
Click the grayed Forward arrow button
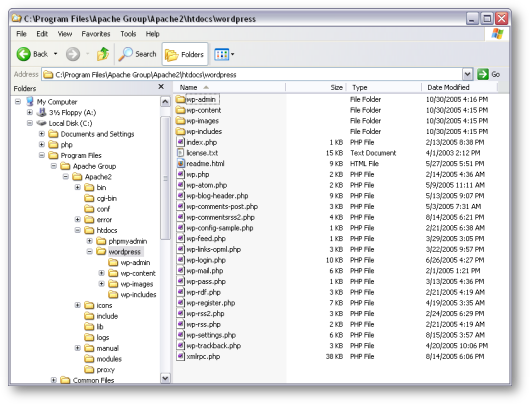click(x=73, y=54)
